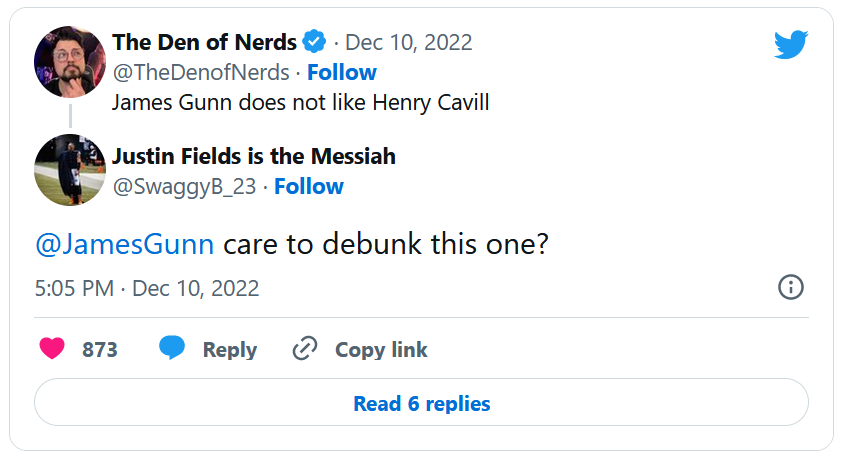841x459 pixels.
Task: Follow @TheDenofNerds account
Action: 342,72
